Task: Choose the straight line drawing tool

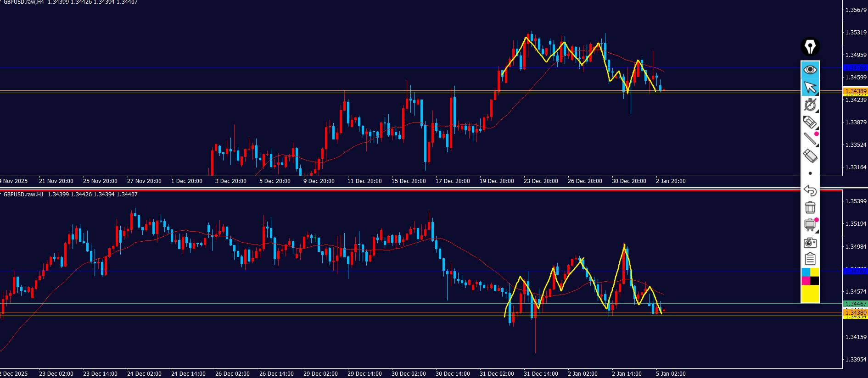Action: click(x=810, y=139)
